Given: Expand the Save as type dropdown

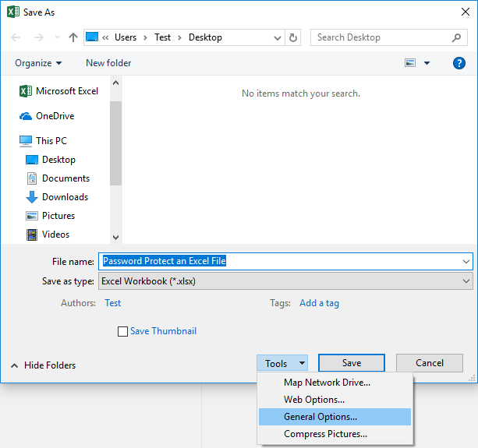Looking at the screenshot, I should [466, 281].
